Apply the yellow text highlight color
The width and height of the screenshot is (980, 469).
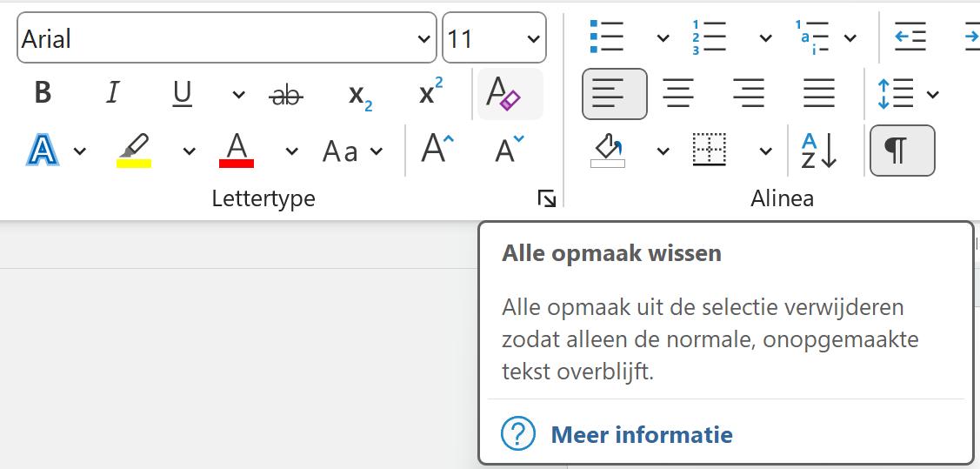point(134,151)
